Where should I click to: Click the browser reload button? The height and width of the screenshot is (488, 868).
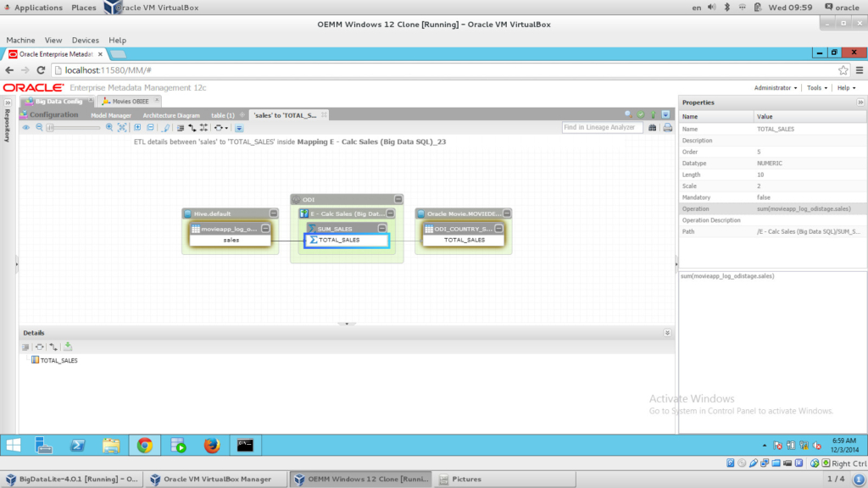(41, 70)
